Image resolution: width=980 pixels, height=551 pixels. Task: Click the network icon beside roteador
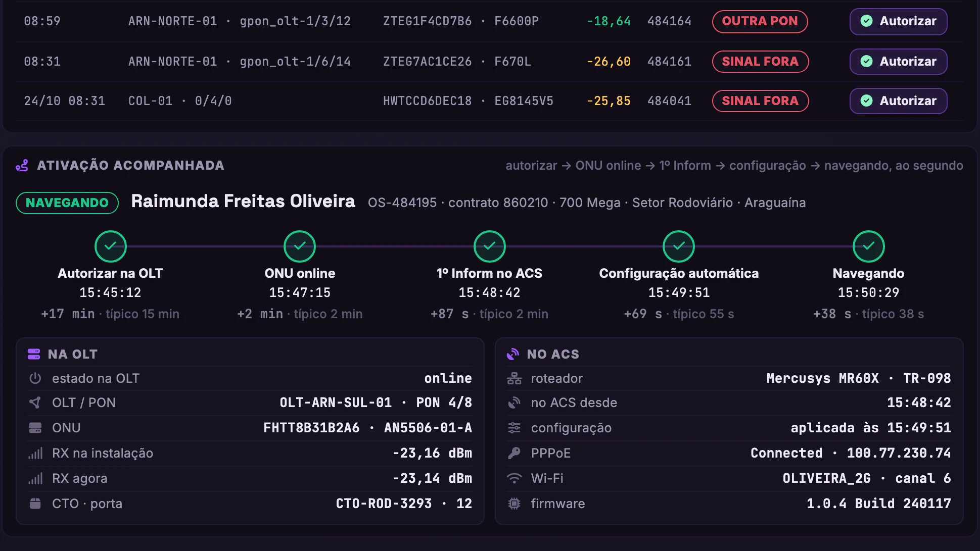tap(514, 378)
